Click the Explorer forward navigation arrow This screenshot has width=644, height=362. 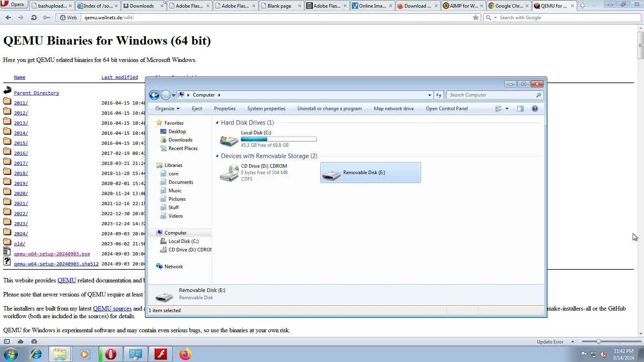click(x=165, y=95)
